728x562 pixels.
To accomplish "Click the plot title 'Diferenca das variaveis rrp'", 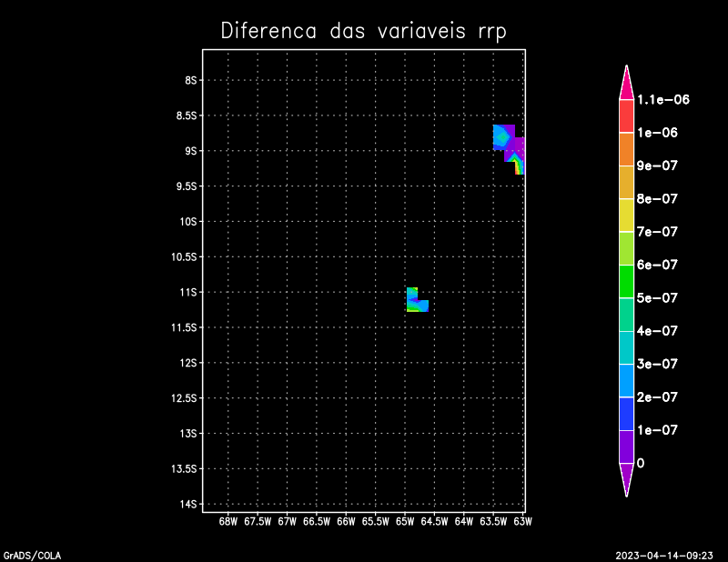I will (x=363, y=31).
